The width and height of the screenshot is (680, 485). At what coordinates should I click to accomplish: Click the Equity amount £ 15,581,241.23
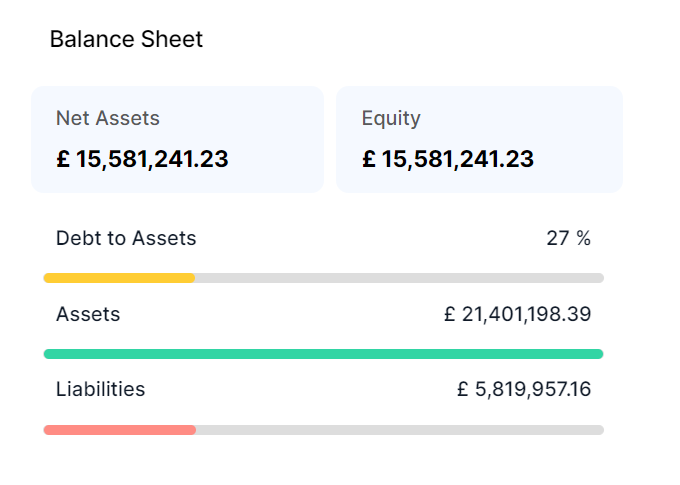[447, 159]
